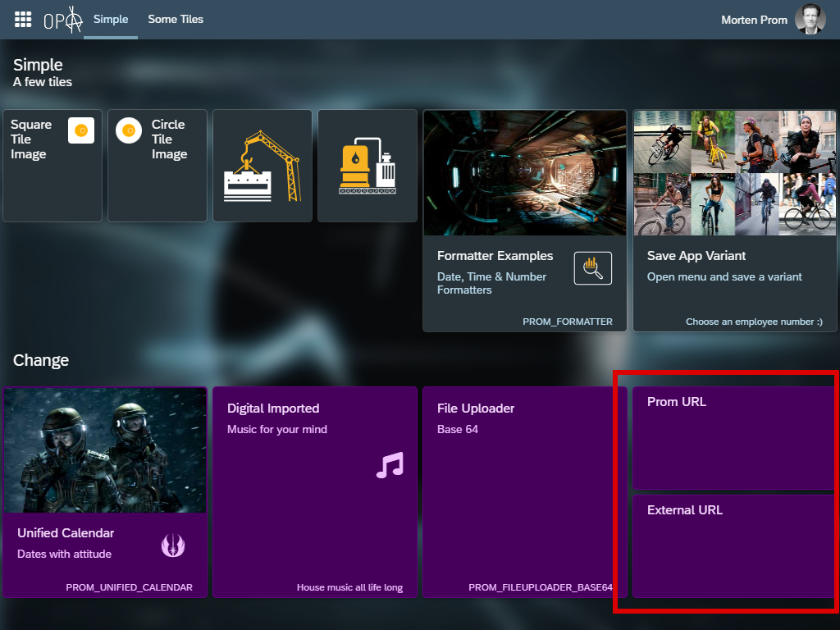Click the sci-fi tunnel image thumbnail

[524, 173]
